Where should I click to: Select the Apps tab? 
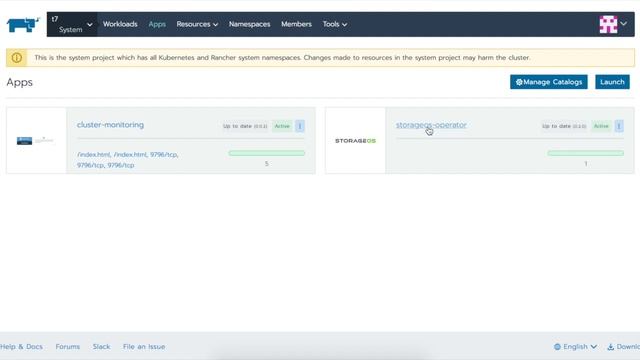157,24
